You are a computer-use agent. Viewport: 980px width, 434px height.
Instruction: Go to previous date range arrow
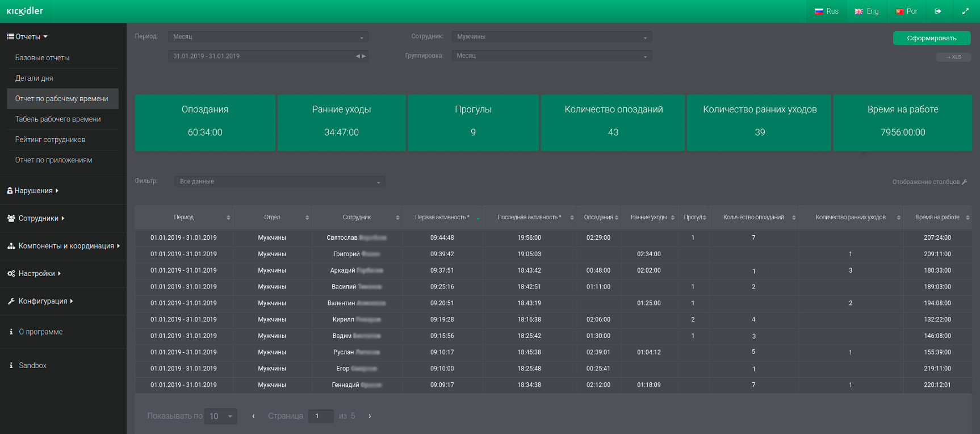358,56
